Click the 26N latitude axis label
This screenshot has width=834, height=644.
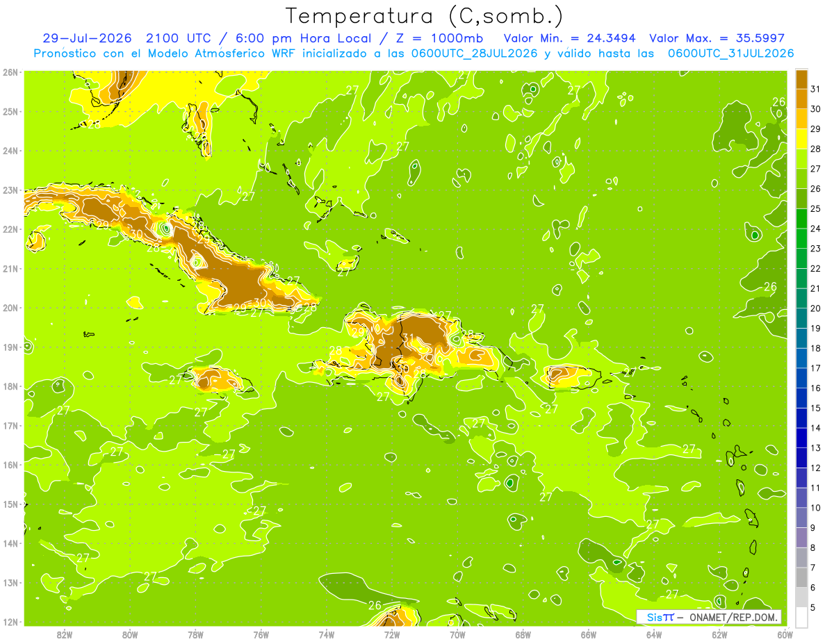click(10, 72)
